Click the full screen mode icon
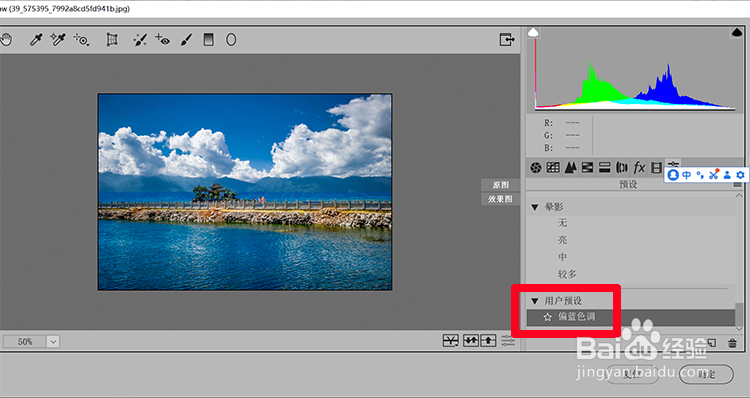Image resolution: width=750 pixels, height=398 pixels. pyautogui.click(x=507, y=40)
